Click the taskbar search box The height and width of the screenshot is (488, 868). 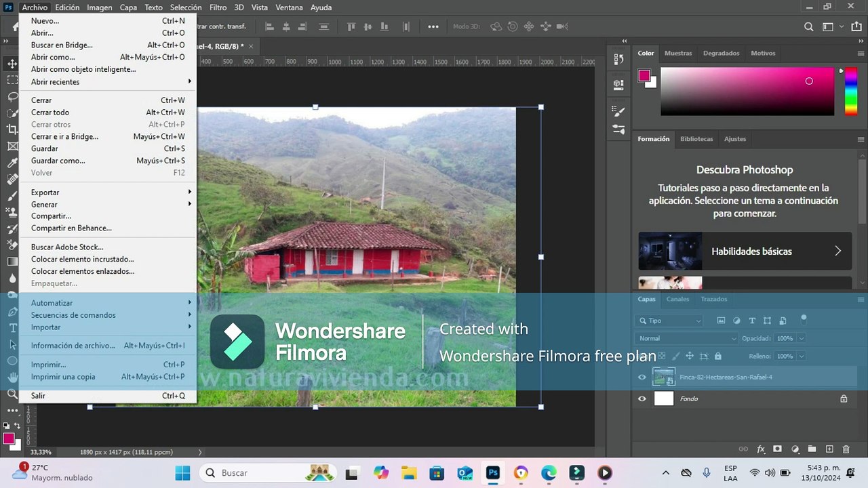click(x=269, y=473)
